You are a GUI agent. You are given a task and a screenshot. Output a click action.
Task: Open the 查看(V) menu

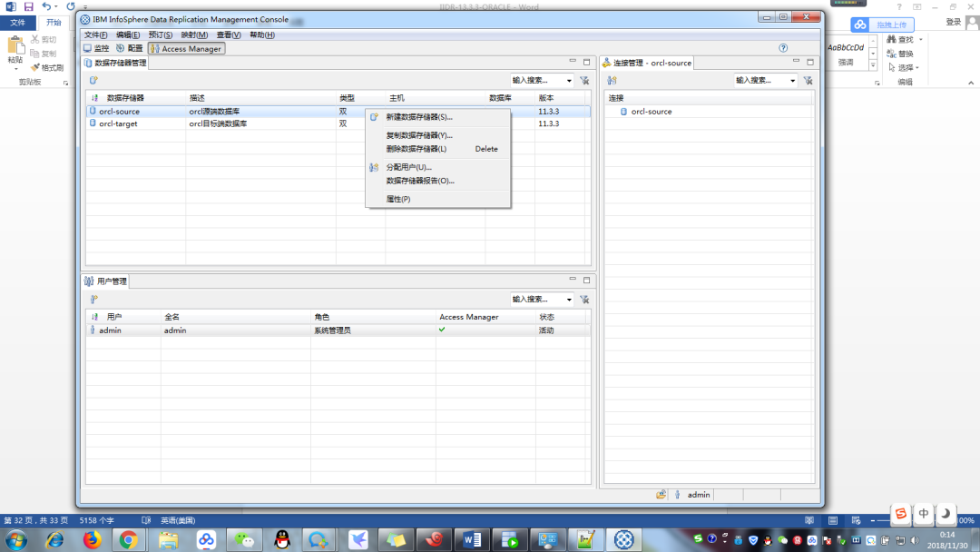[x=229, y=35]
